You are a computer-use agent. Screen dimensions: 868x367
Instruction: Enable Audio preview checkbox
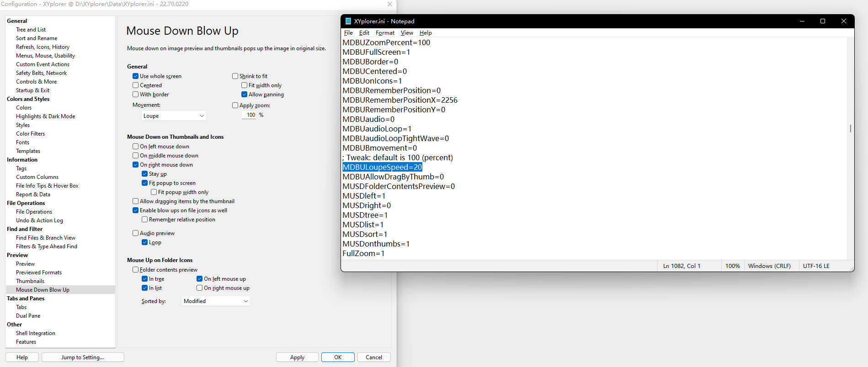pyautogui.click(x=136, y=233)
